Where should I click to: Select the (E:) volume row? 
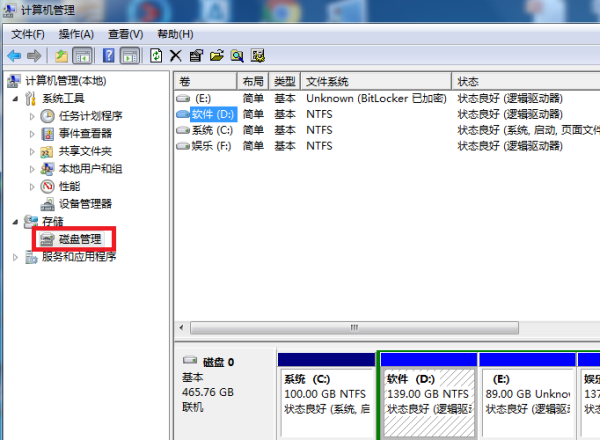(387, 98)
